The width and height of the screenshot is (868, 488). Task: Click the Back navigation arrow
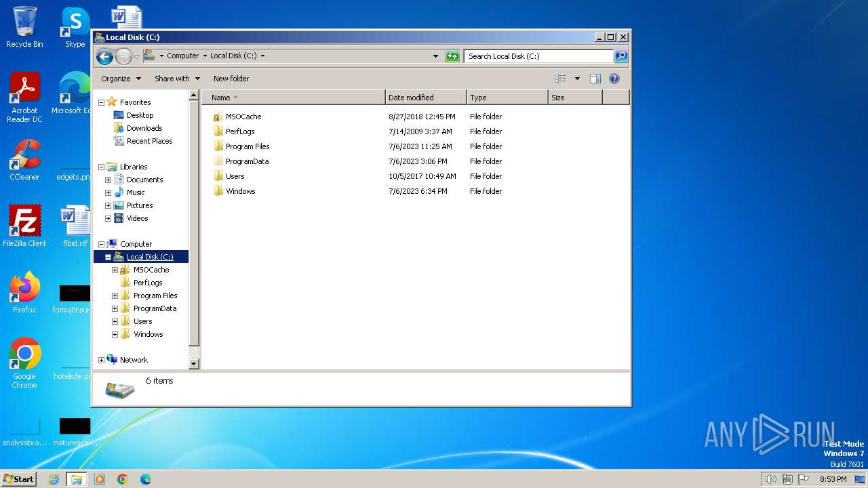[104, 56]
